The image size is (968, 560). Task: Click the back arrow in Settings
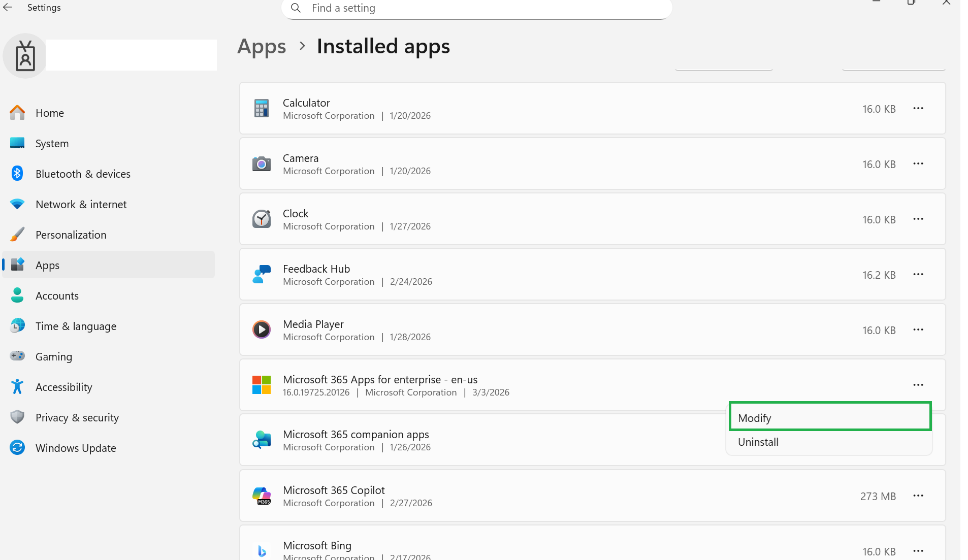coord(8,8)
